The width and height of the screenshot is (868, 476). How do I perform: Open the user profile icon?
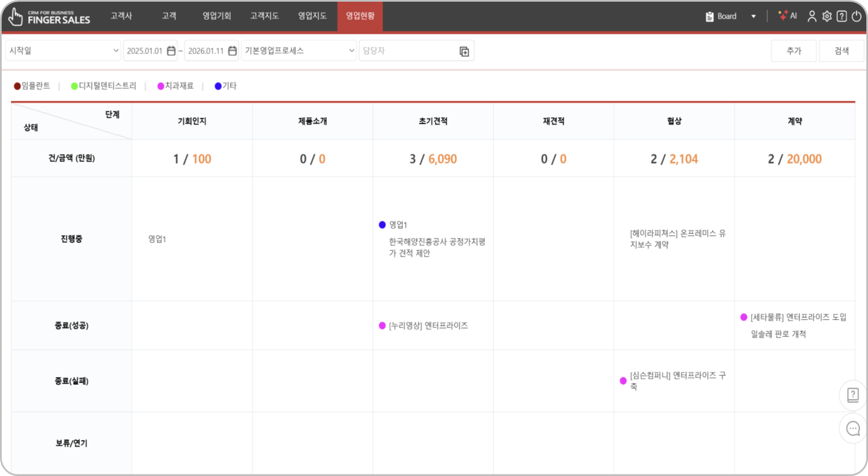[x=812, y=16]
